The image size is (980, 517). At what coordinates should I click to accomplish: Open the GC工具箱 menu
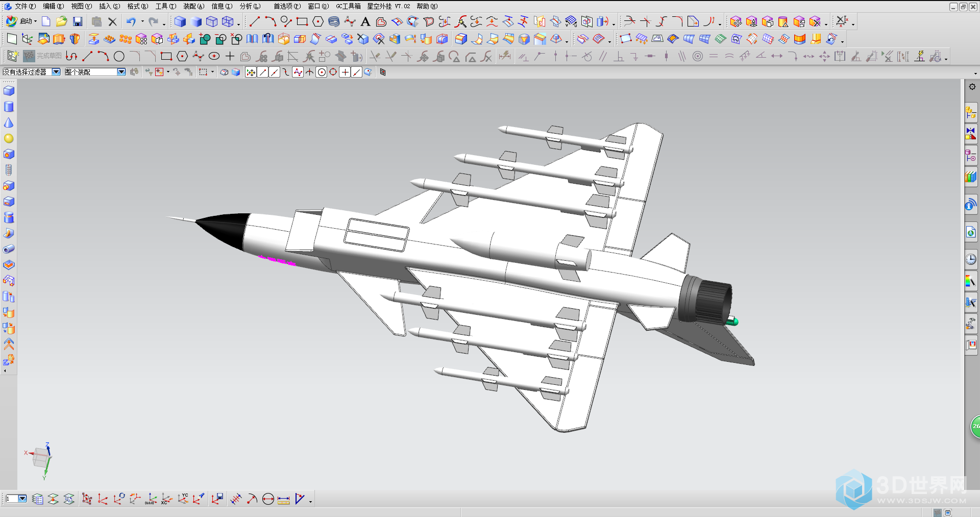pyautogui.click(x=348, y=6)
